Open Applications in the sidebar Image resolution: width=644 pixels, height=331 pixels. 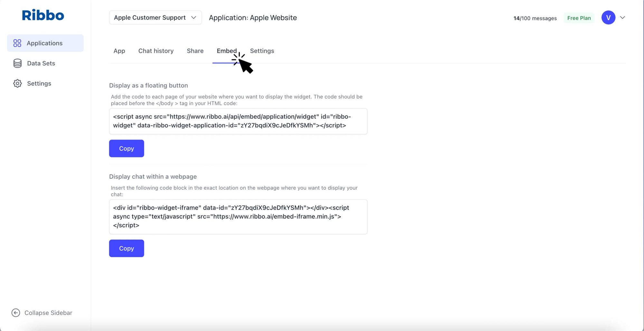[45, 43]
